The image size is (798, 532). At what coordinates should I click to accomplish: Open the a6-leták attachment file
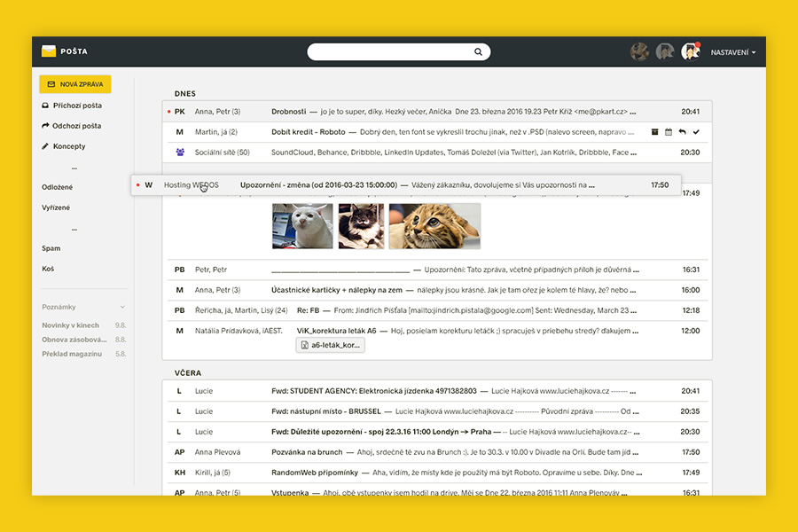(330, 345)
